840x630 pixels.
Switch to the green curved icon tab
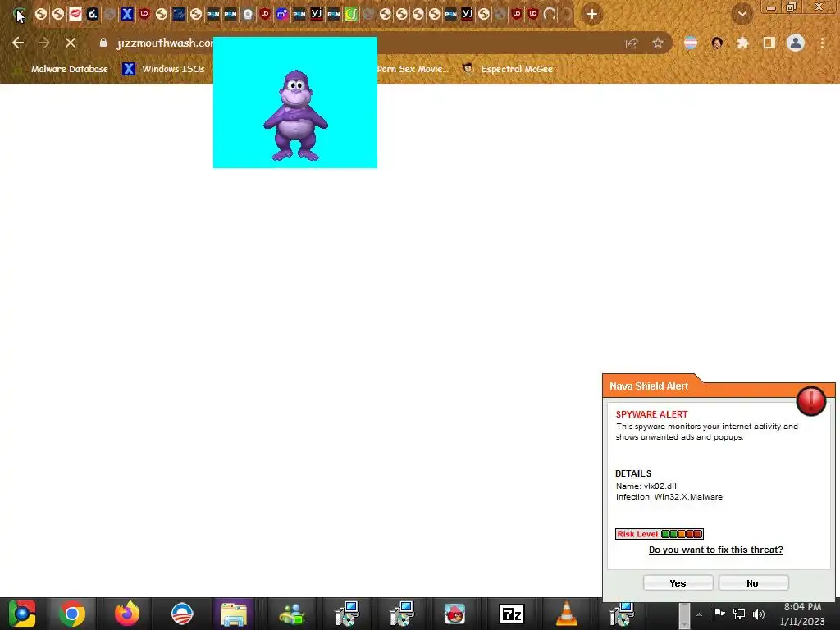click(351, 14)
